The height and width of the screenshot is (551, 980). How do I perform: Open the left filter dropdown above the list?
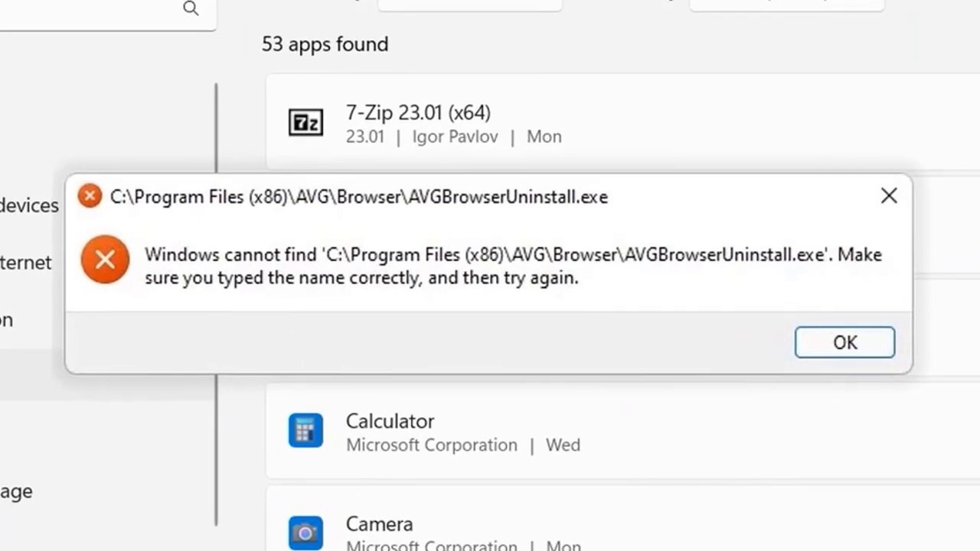point(470,5)
